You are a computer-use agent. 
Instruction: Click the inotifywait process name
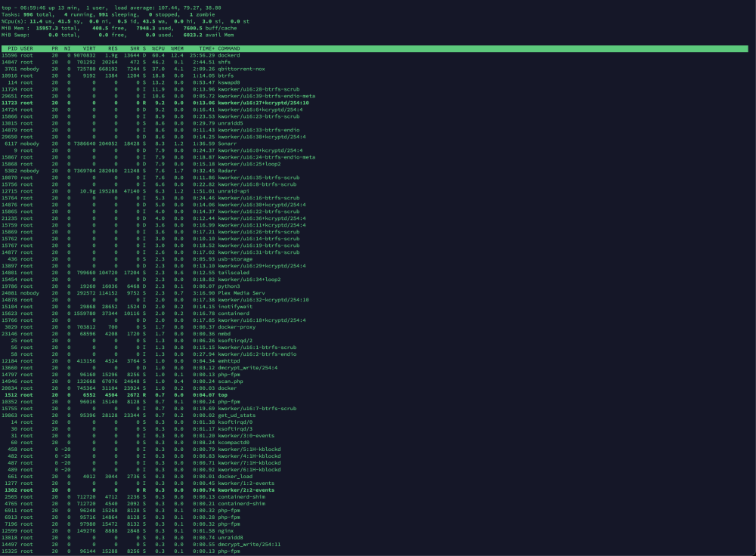pos(235,307)
